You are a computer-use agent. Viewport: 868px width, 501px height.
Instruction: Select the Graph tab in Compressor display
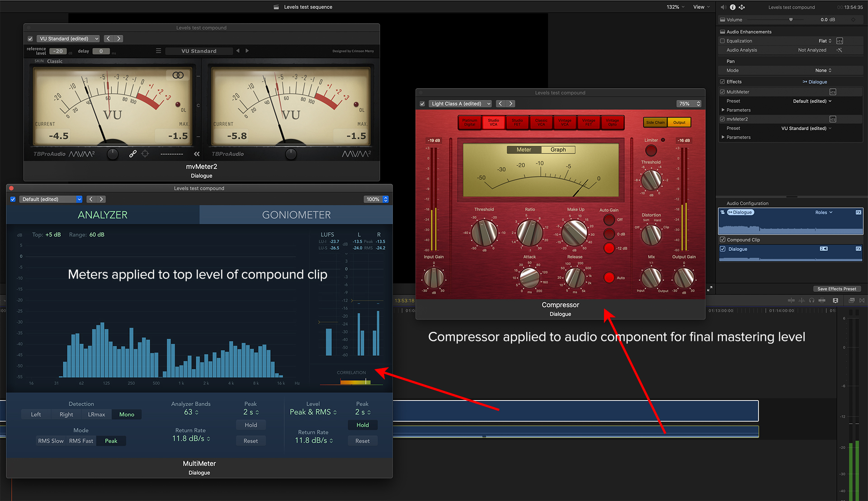(x=558, y=150)
